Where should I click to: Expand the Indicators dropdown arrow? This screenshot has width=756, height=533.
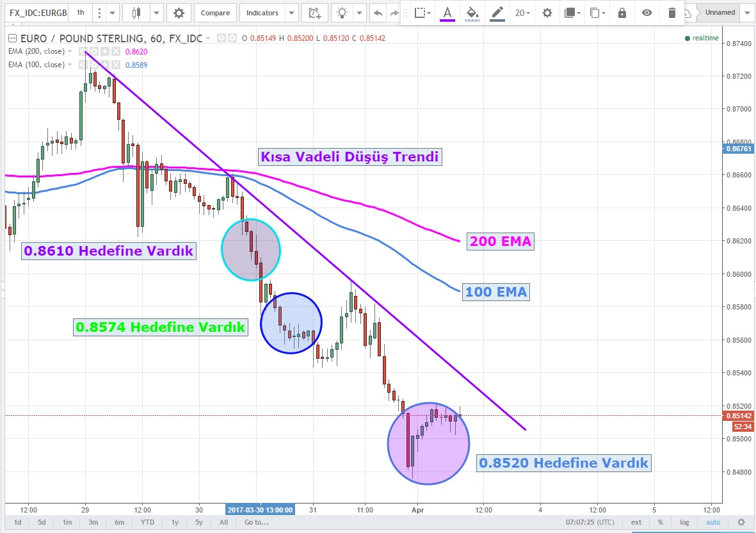point(292,13)
